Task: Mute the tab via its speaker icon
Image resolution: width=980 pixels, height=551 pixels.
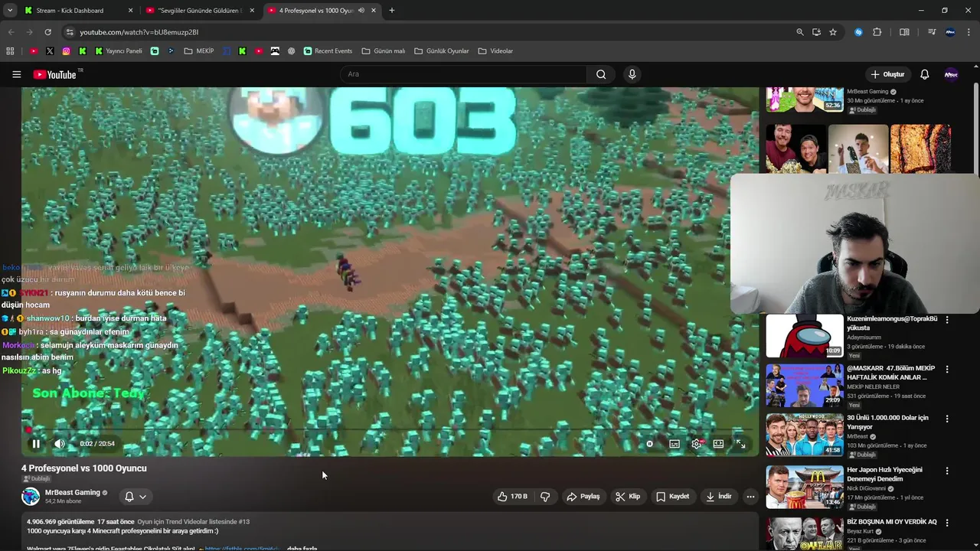Action: (361, 11)
